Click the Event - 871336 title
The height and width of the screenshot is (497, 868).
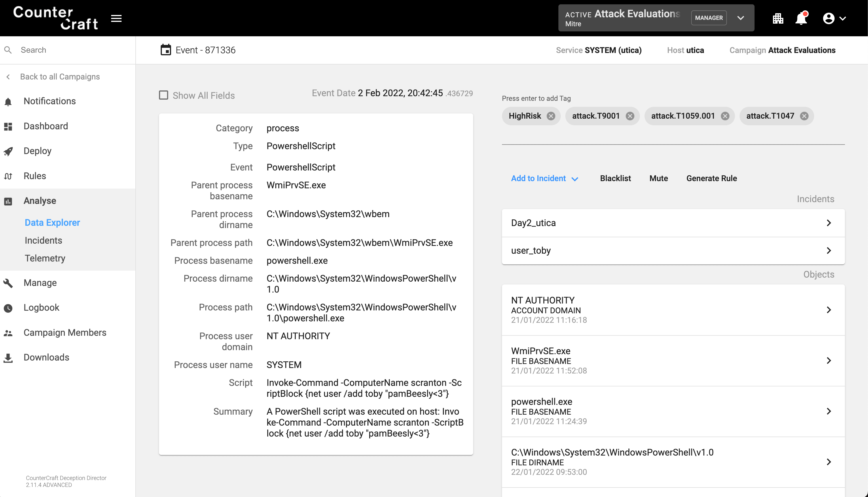[x=205, y=50]
